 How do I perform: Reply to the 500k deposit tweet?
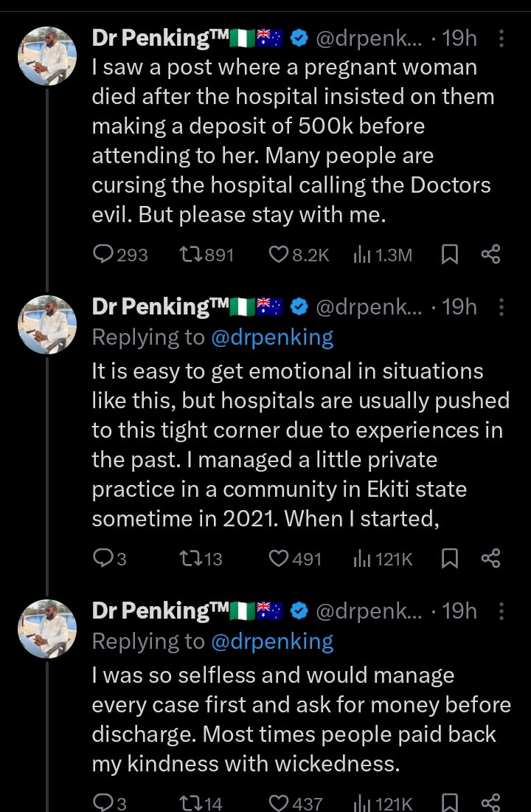[x=103, y=255]
